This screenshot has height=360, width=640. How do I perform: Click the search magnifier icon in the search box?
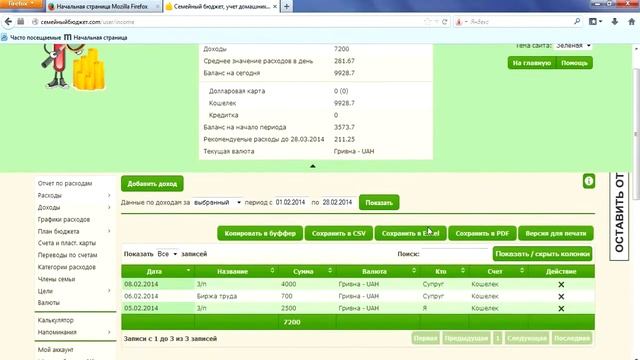coord(577,21)
